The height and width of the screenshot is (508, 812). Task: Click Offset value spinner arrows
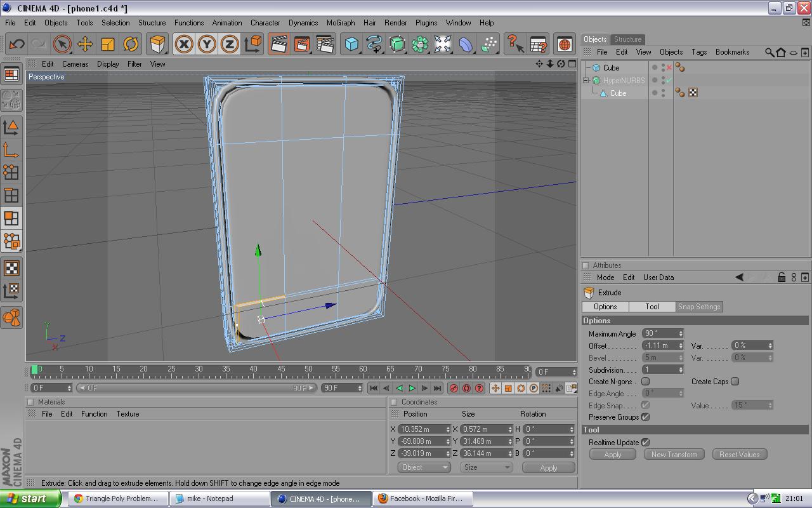point(681,345)
